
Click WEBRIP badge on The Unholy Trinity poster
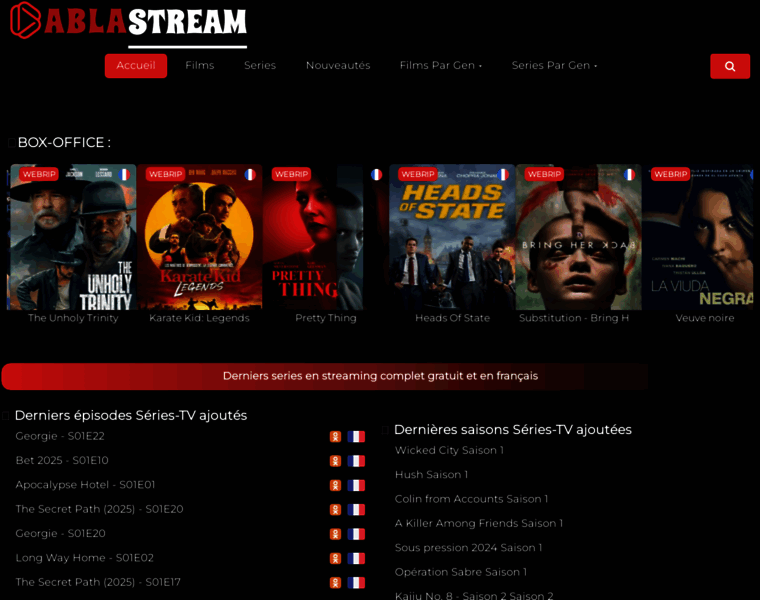tap(39, 174)
